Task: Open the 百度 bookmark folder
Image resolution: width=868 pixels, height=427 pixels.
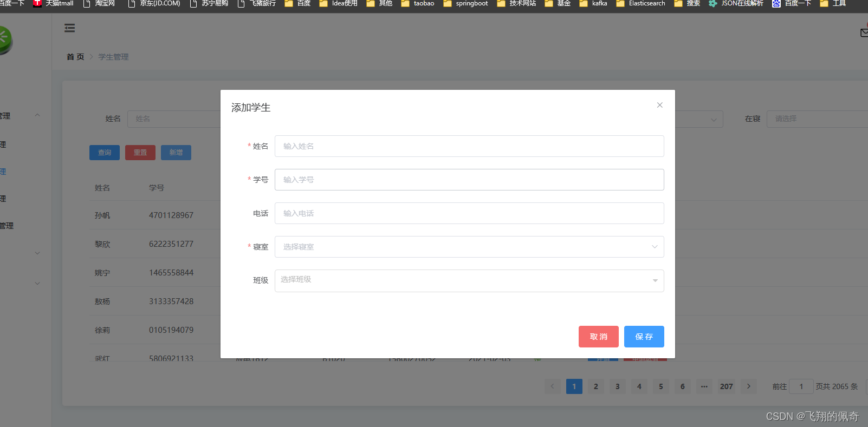Action: (297, 3)
